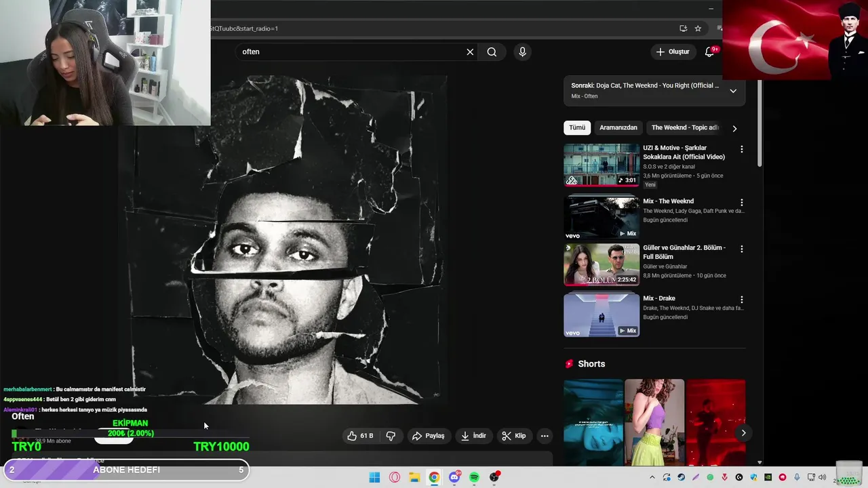Show next Shorts with the right arrow
Image resolution: width=868 pixels, height=488 pixels.
[743, 433]
